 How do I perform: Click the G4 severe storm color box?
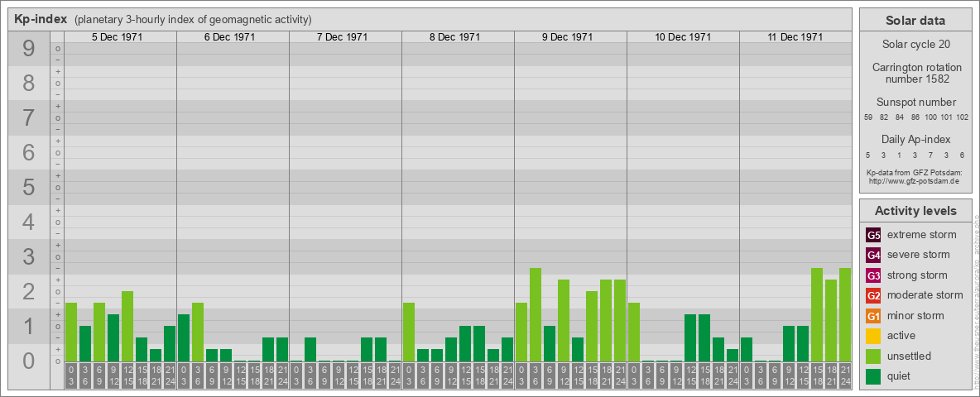point(873,256)
